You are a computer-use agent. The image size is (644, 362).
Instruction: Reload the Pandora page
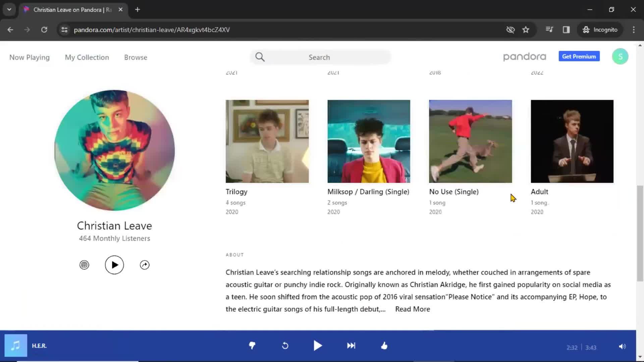(44, 30)
